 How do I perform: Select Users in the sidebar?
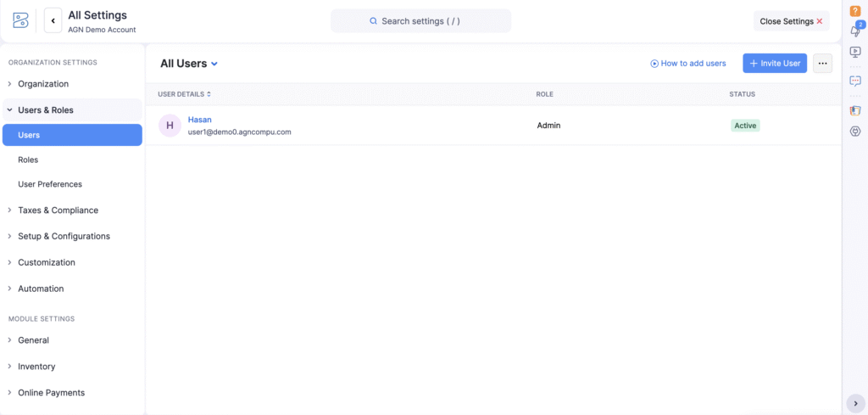pyautogui.click(x=72, y=135)
